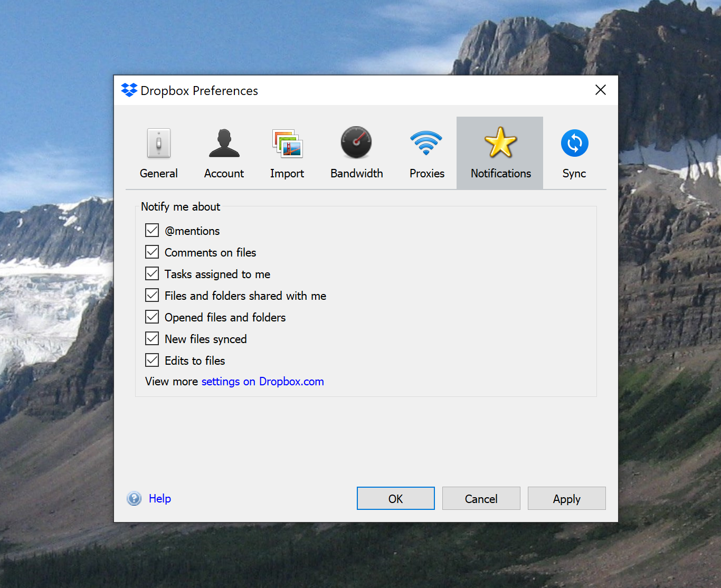
Task: Close the Dropbox Preferences window
Action: [601, 90]
